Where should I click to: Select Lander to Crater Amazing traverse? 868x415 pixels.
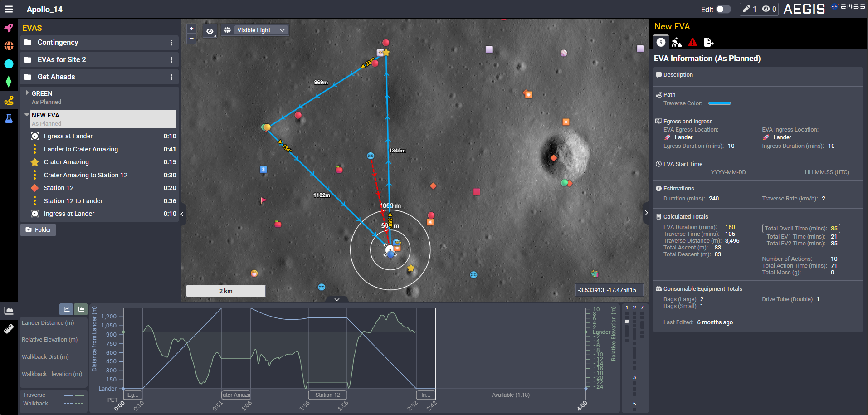[x=103, y=149]
